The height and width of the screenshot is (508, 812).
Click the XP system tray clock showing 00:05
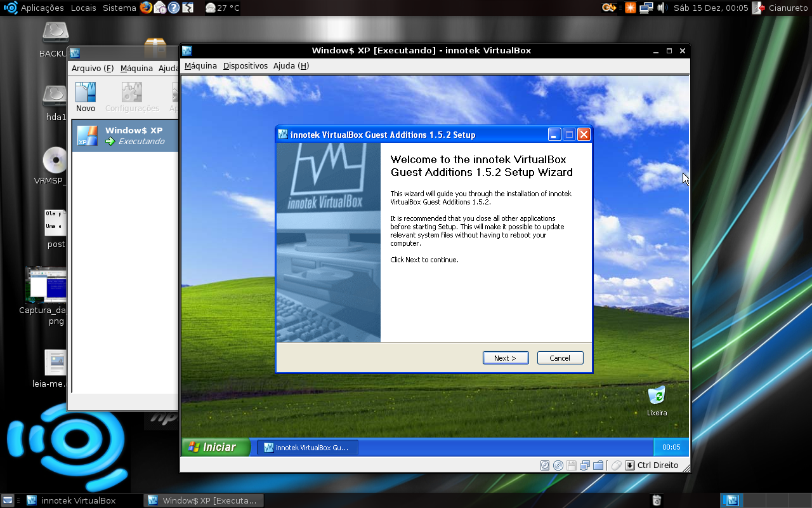(671, 447)
